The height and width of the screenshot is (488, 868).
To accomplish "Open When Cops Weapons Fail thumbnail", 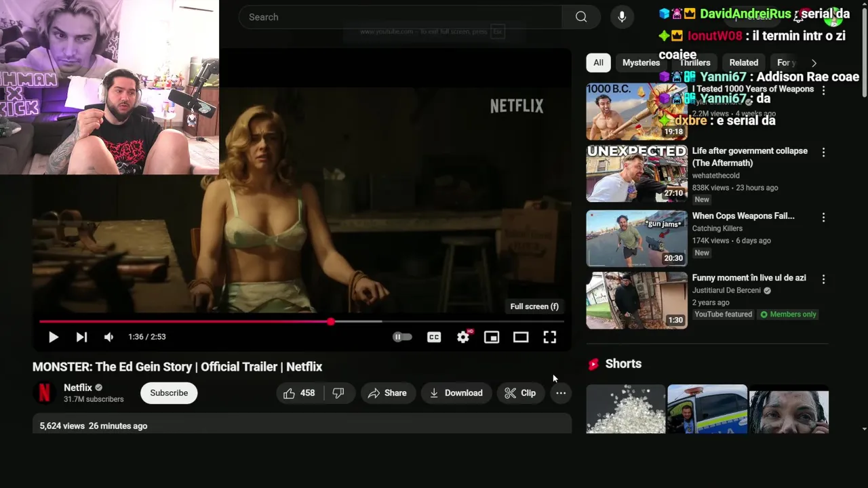I will click(x=637, y=239).
